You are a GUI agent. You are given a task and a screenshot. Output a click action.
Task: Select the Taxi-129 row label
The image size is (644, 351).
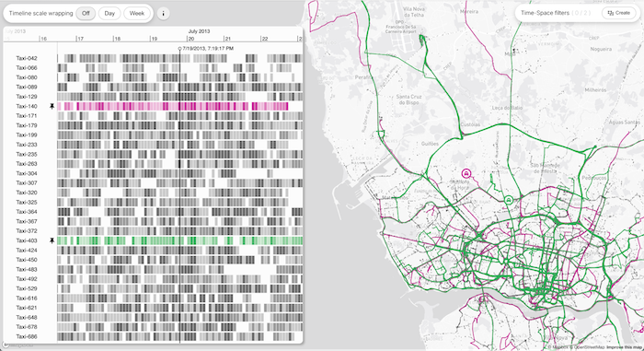pos(27,97)
